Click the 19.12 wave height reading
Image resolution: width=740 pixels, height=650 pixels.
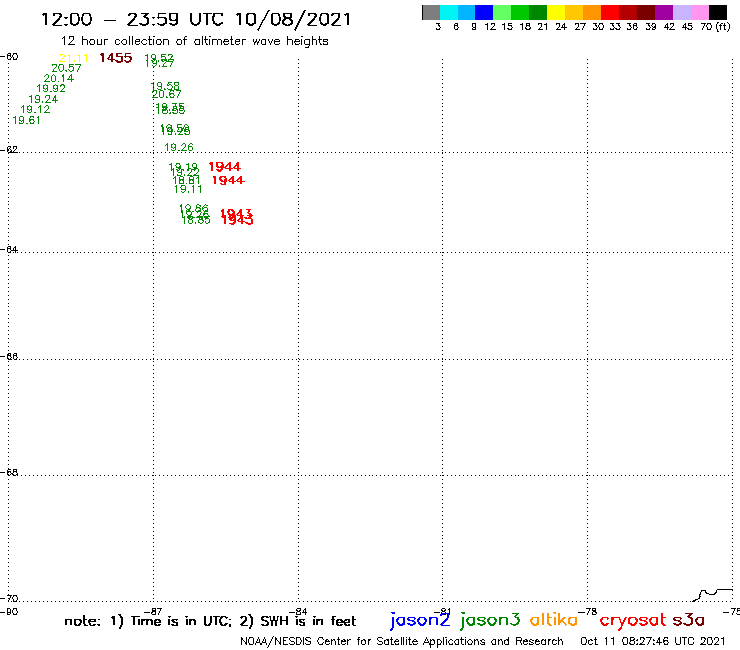pyautogui.click(x=35, y=109)
